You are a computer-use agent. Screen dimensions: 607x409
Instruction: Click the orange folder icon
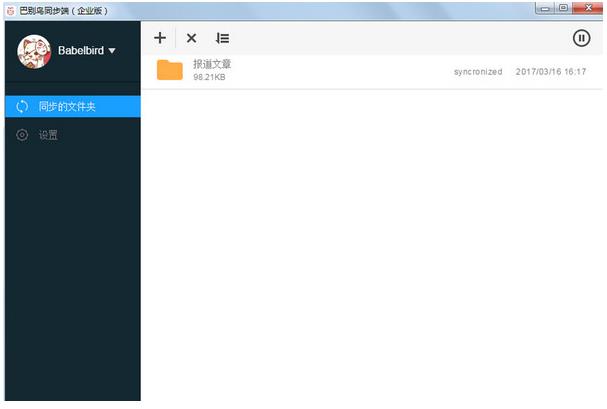(x=169, y=70)
